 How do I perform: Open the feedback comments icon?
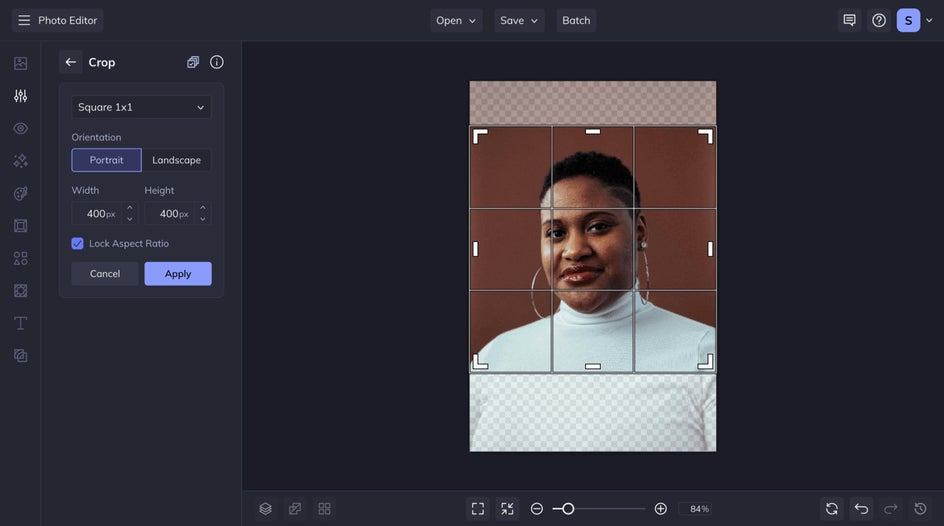849,20
